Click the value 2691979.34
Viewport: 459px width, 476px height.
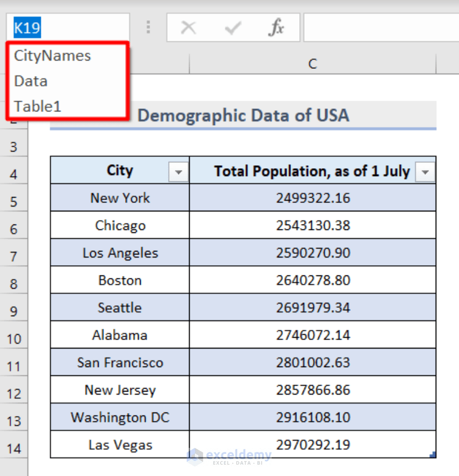(x=313, y=308)
